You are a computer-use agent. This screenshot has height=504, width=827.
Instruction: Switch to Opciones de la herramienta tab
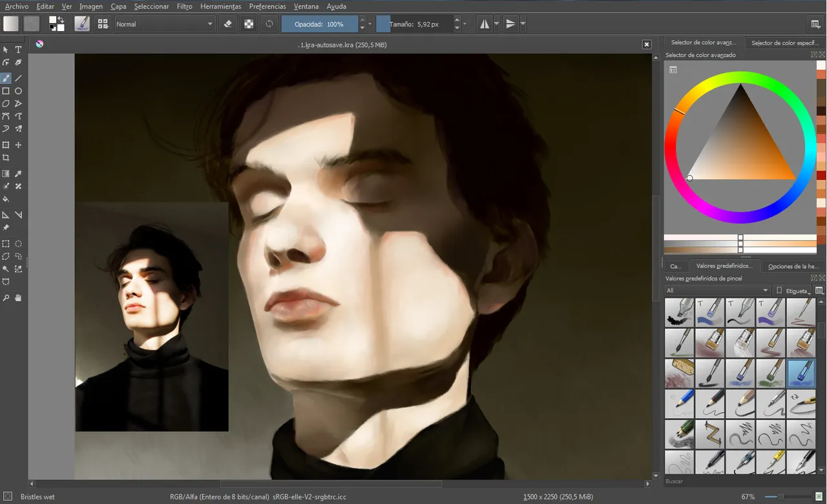tap(793, 266)
